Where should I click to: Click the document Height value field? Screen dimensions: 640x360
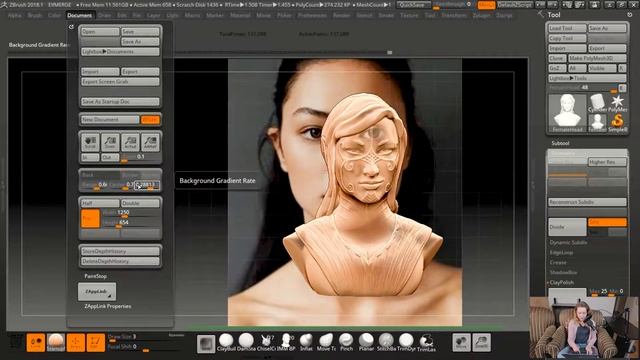pos(130,223)
